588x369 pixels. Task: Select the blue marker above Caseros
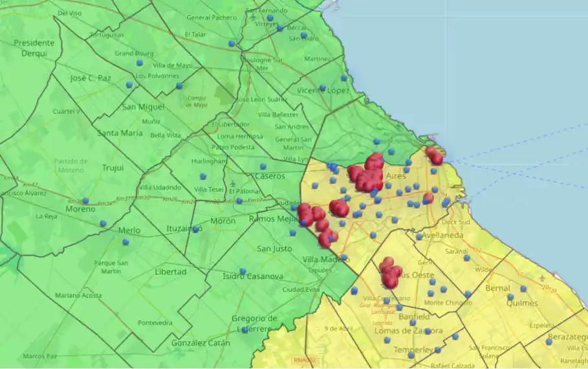click(x=263, y=166)
